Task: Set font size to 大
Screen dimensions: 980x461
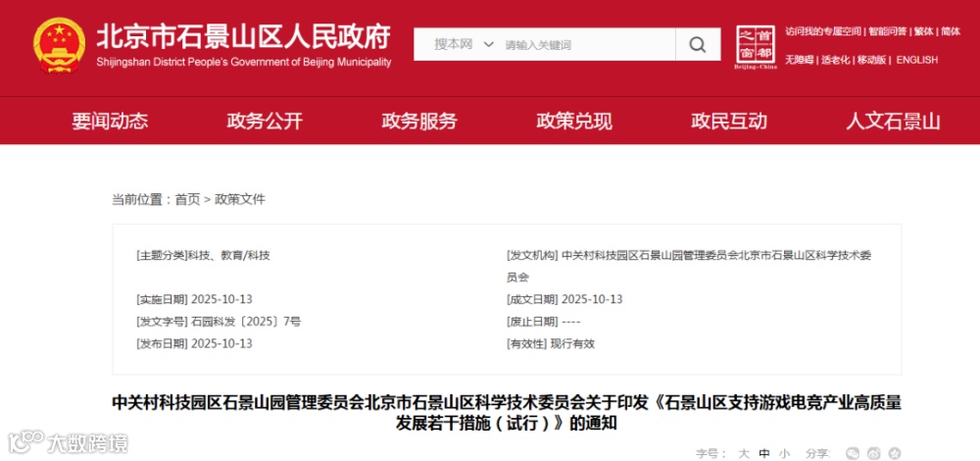Action: [744, 453]
